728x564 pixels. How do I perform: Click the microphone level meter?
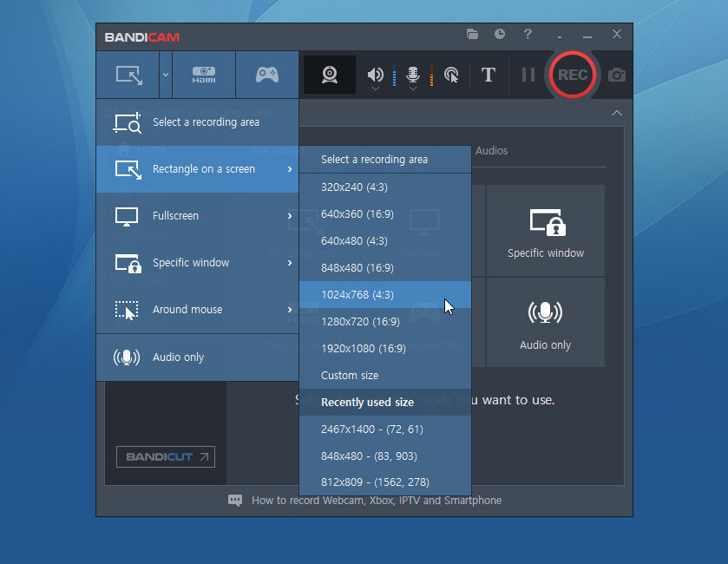point(431,75)
